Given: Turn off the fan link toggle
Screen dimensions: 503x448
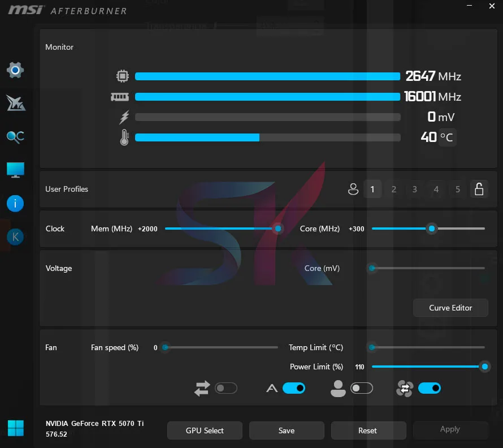Looking at the screenshot, I should click(x=430, y=388).
